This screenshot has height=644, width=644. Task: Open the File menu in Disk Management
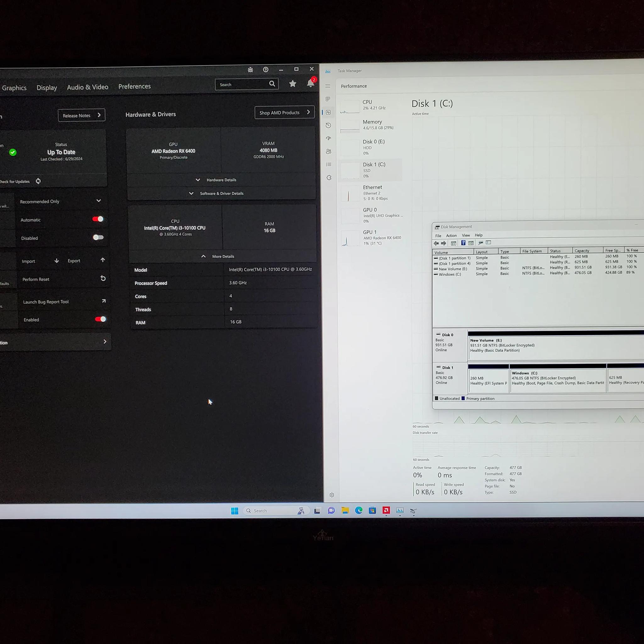(438, 236)
